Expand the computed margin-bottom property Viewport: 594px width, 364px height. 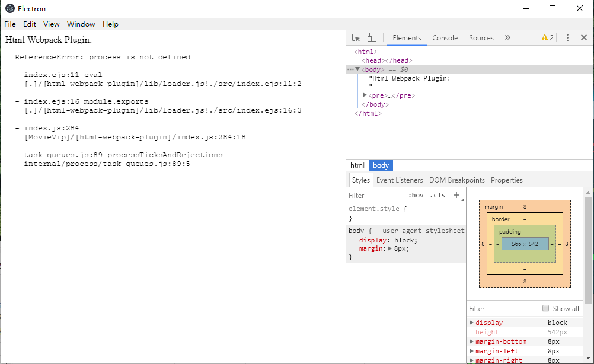[471, 341]
